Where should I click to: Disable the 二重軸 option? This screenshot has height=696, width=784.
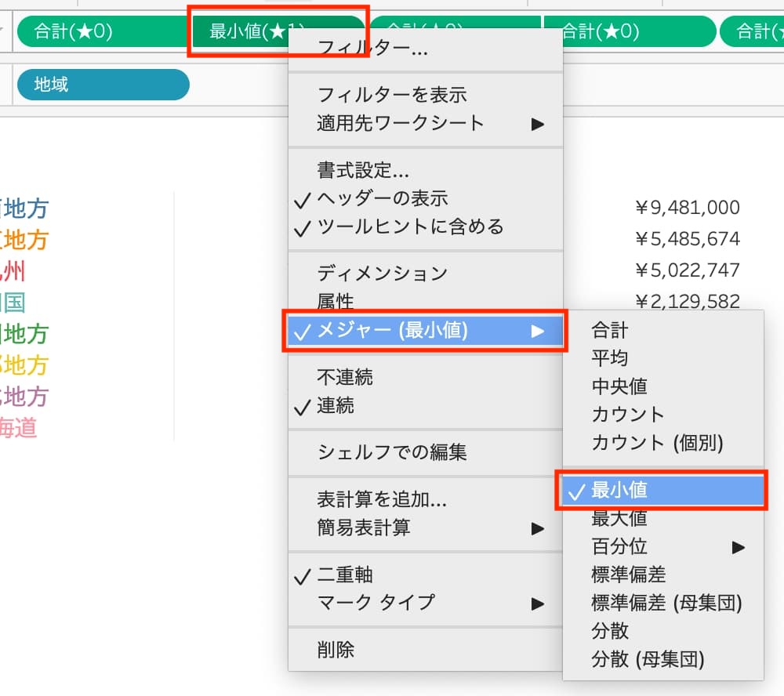345,575
